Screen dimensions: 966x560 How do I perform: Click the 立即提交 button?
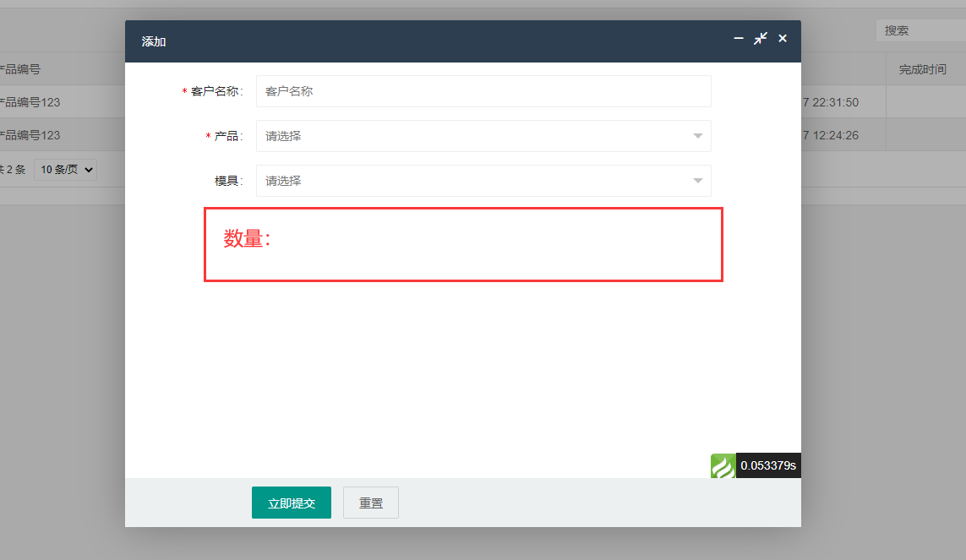[x=292, y=503]
